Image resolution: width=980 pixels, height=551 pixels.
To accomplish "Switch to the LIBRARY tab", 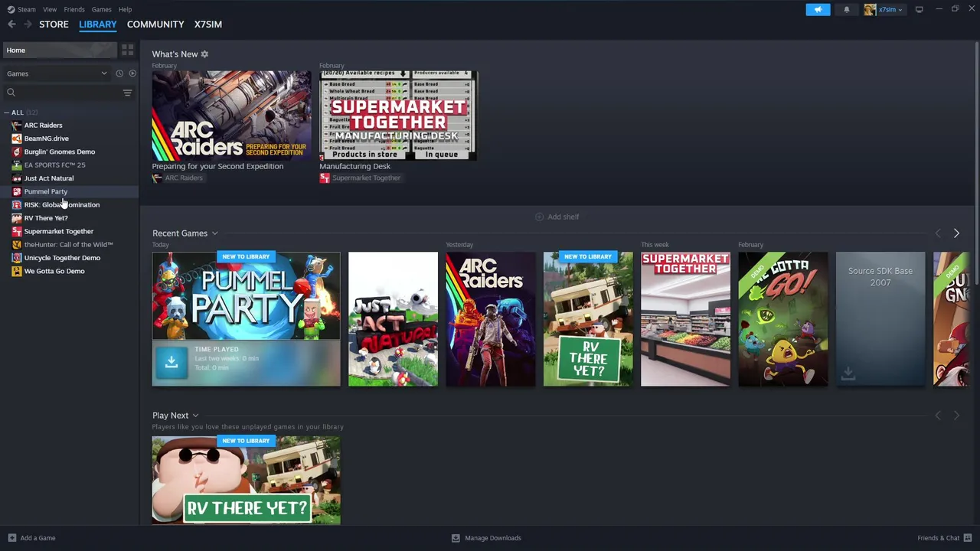I will [98, 24].
